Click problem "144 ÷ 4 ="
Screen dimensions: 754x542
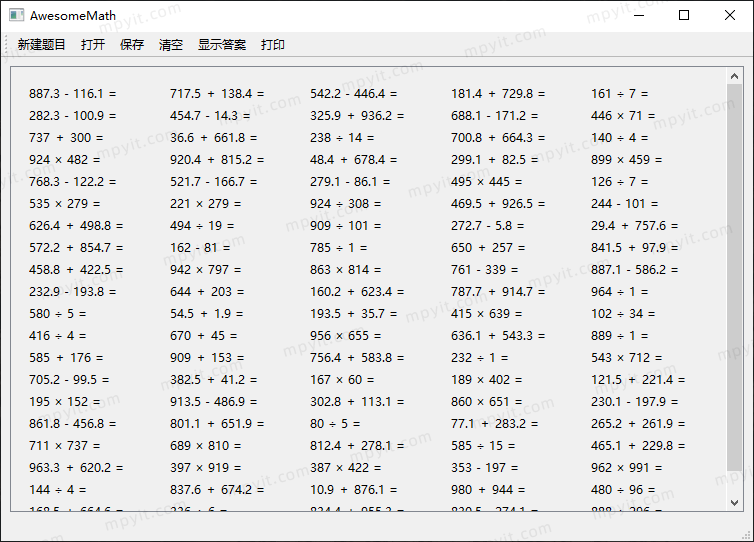tap(57, 490)
